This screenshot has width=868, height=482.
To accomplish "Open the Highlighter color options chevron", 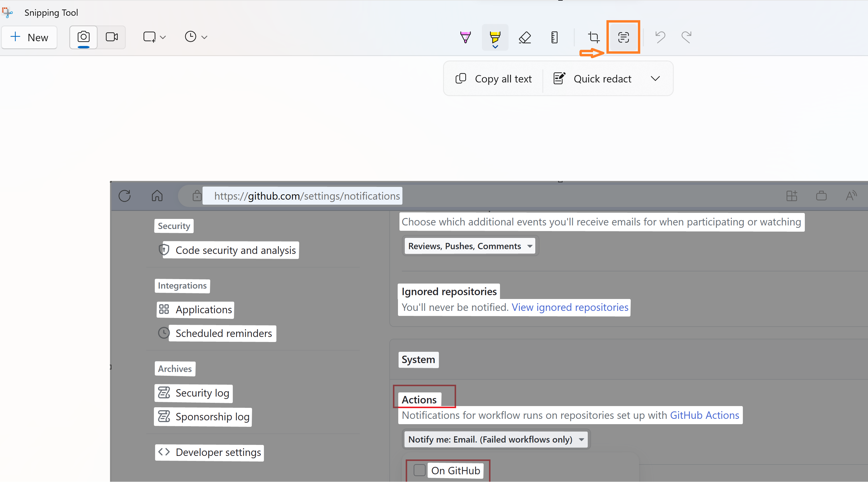I will coord(495,47).
